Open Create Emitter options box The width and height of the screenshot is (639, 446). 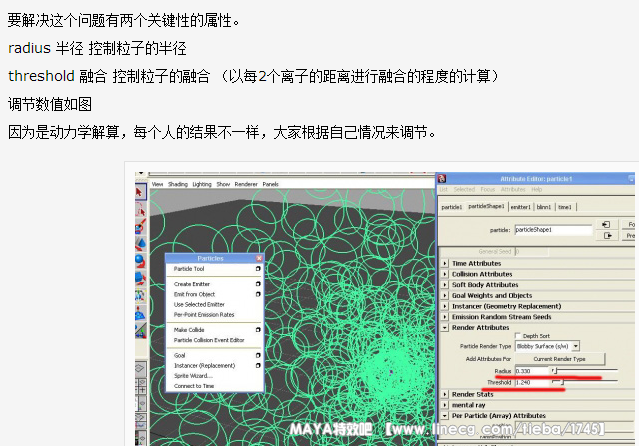tap(258, 284)
